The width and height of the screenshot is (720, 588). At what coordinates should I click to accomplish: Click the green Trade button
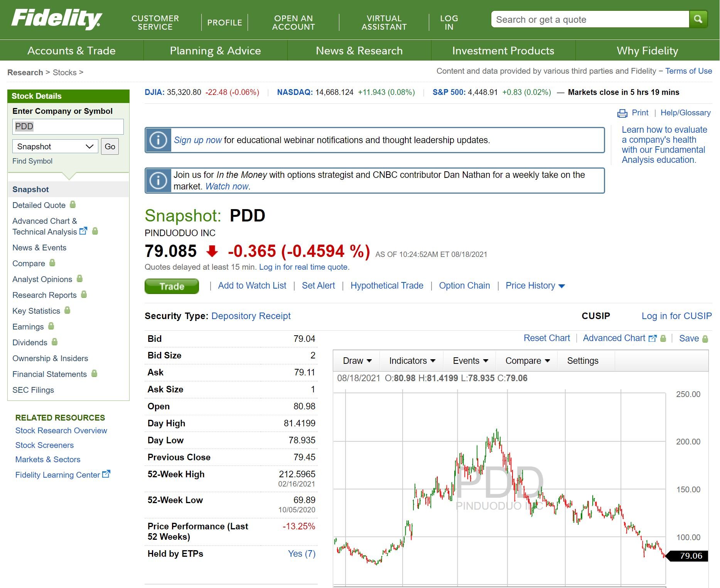point(172,286)
